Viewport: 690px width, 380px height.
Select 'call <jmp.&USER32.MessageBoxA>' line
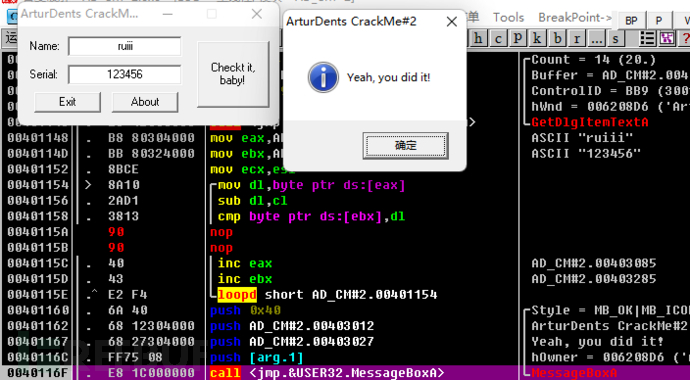point(327,373)
